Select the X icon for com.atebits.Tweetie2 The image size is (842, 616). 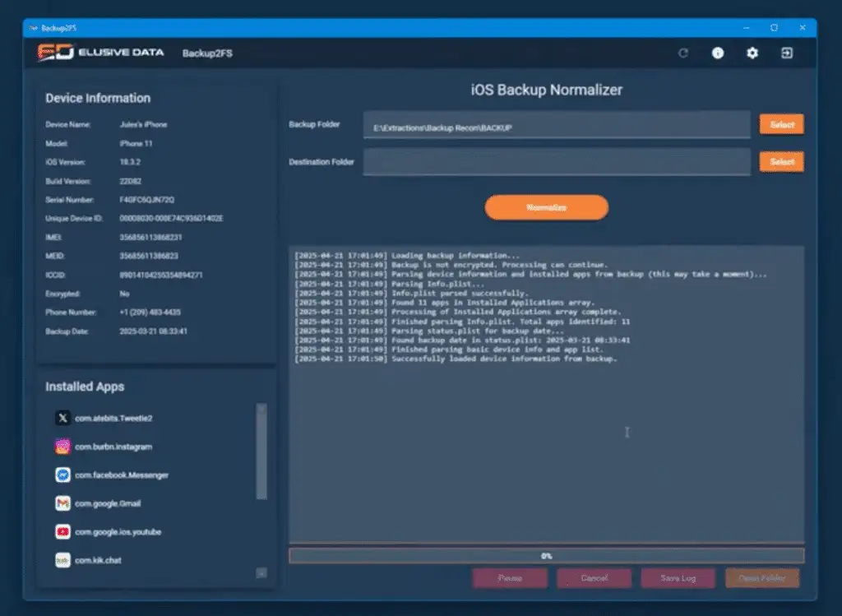click(x=63, y=419)
